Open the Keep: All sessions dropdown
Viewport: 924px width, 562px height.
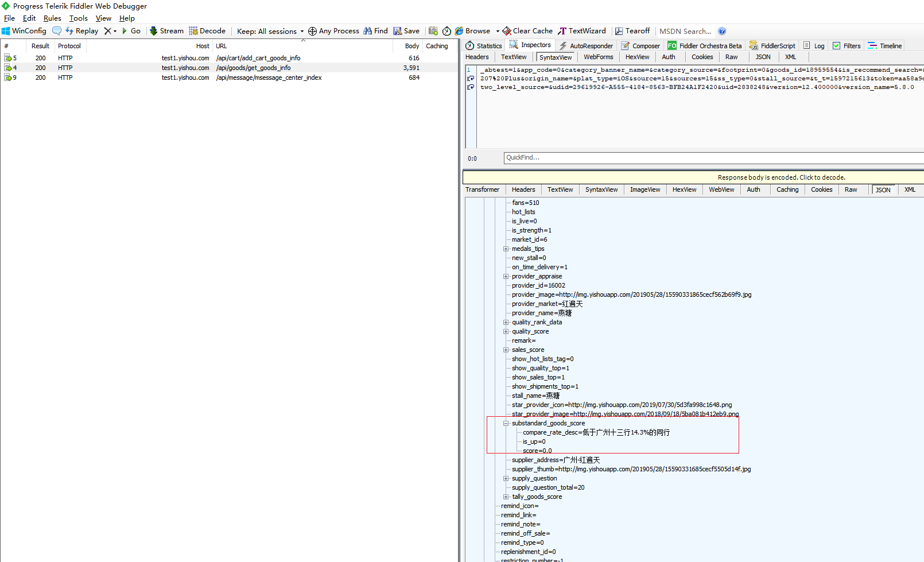(270, 31)
